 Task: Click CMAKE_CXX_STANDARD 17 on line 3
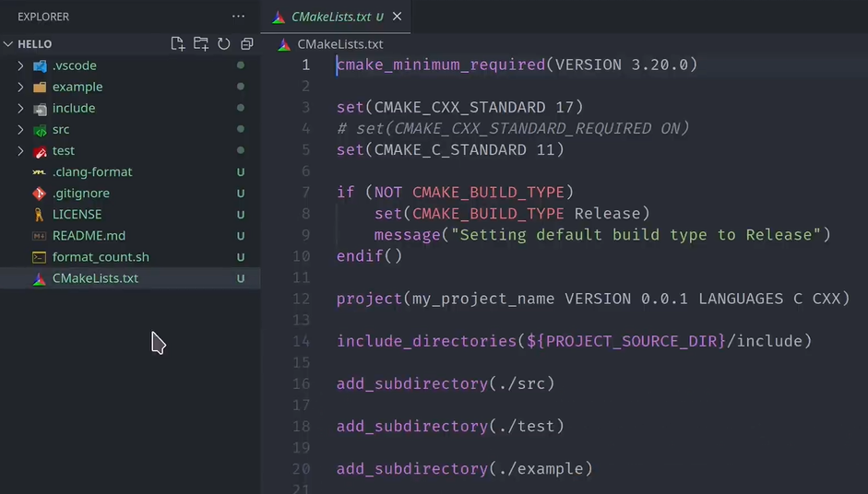[x=474, y=107]
